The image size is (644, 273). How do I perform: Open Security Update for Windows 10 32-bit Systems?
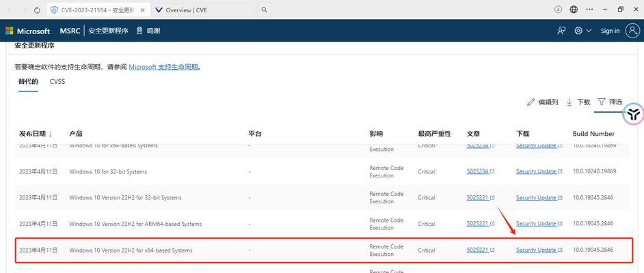pyautogui.click(x=539, y=171)
